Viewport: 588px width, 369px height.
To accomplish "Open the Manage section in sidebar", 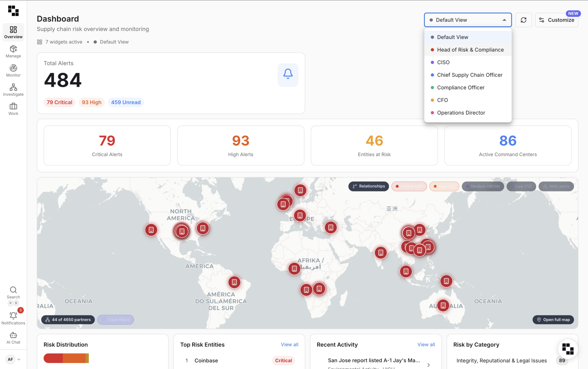I will pos(13,52).
